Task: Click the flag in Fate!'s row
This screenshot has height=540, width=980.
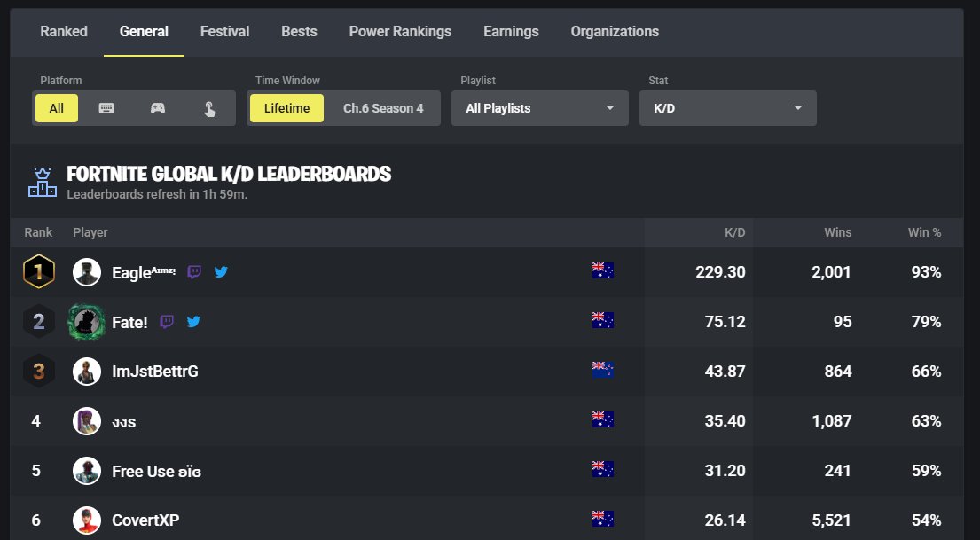Action: [602, 320]
